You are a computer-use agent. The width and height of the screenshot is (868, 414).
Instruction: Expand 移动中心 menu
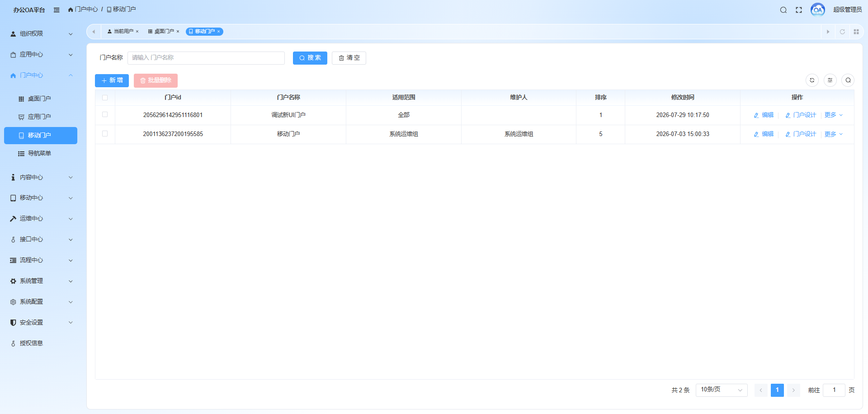[41, 198]
